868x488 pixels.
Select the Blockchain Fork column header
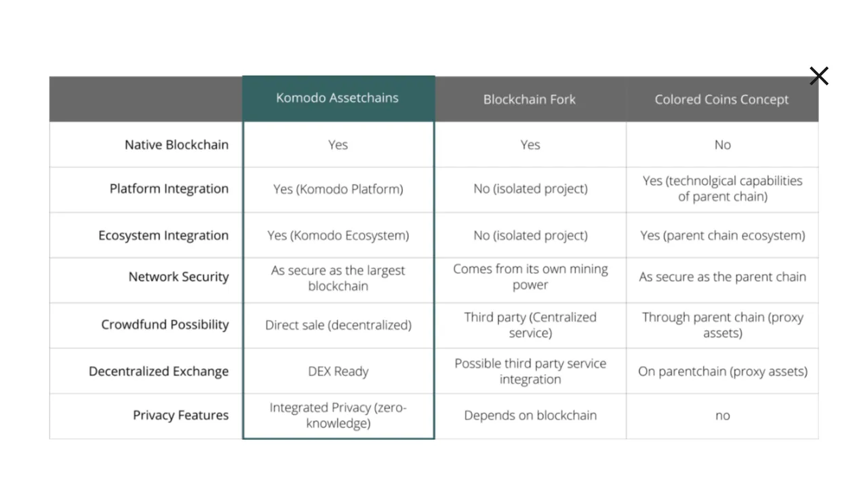pos(530,99)
